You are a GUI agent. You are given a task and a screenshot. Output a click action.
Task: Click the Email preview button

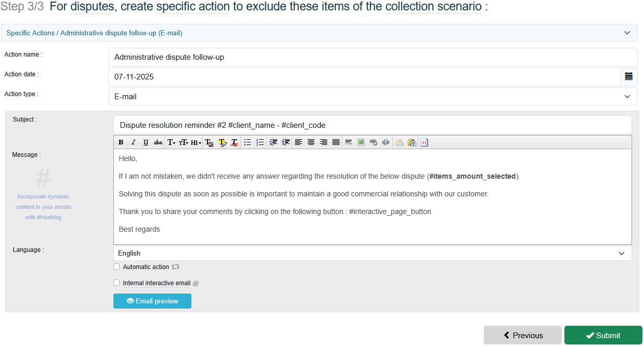152,301
